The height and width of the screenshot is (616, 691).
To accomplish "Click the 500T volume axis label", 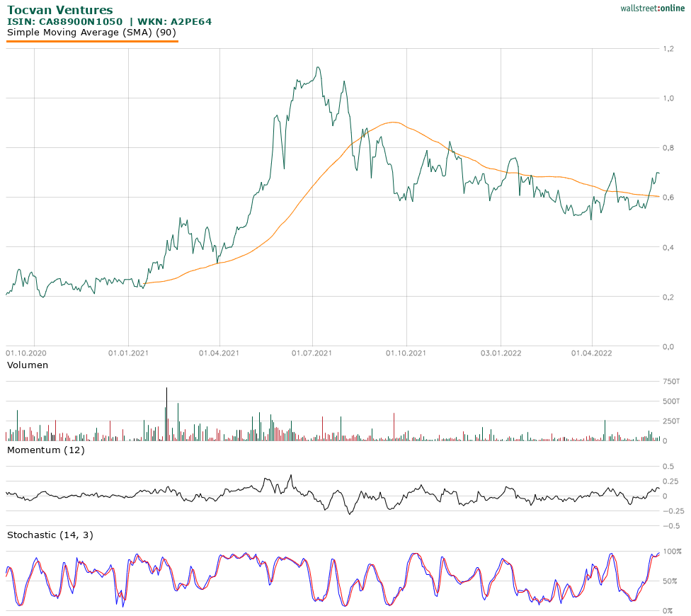I will pyautogui.click(x=671, y=401).
